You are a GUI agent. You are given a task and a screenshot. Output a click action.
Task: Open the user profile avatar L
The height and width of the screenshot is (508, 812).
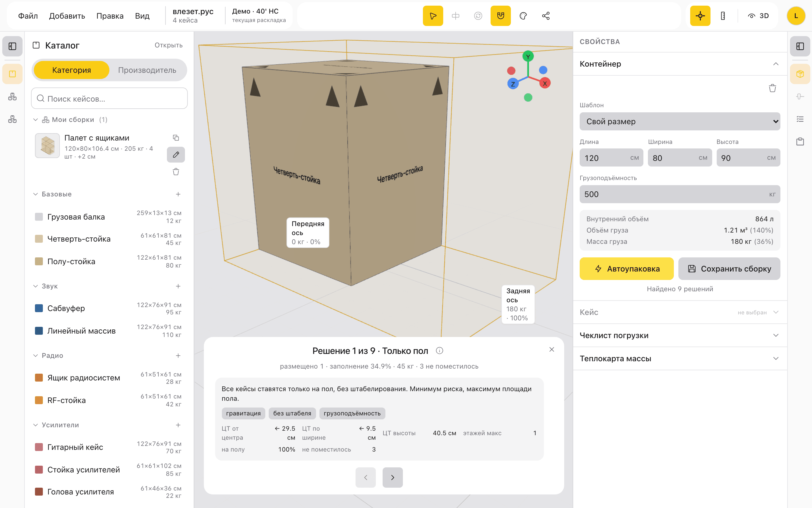(796, 16)
